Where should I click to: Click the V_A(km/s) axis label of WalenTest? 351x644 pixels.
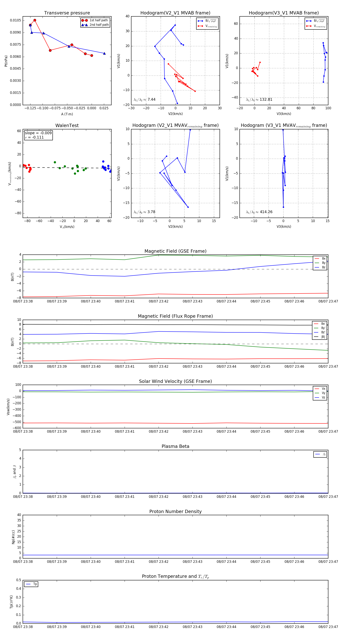pos(67,227)
